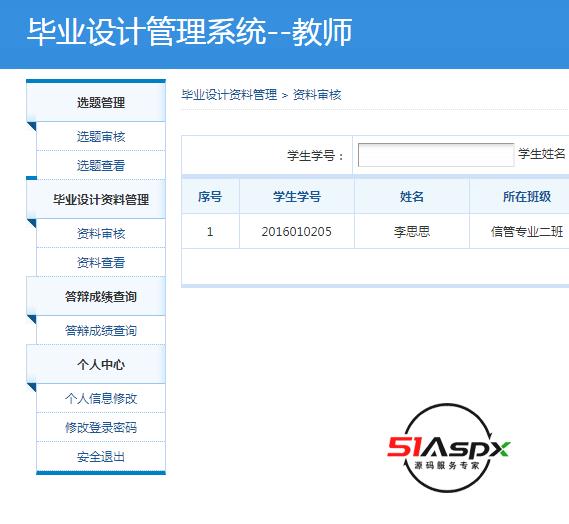Go to 资料审核 sidebar item

pyautogui.click(x=101, y=233)
